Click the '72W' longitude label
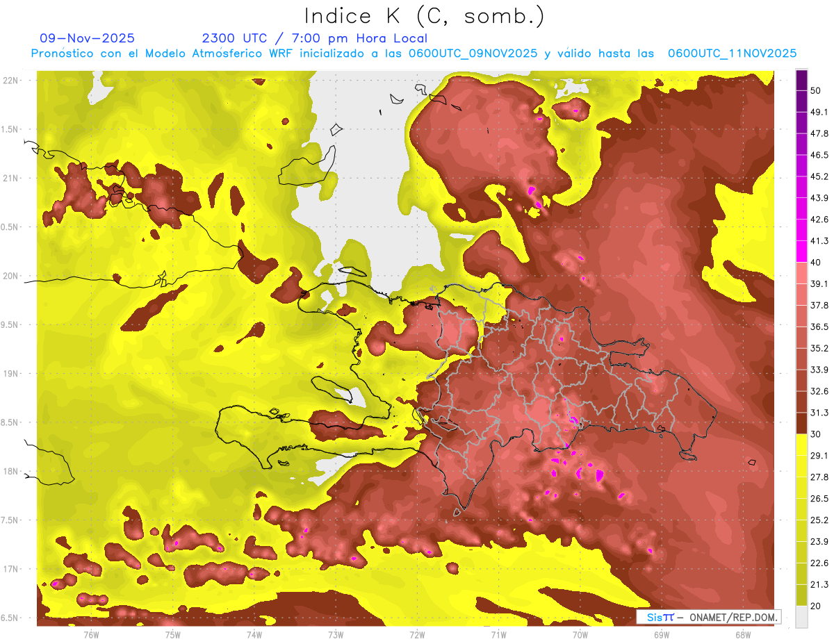The width and height of the screenshot is (834, 644). 417,634
